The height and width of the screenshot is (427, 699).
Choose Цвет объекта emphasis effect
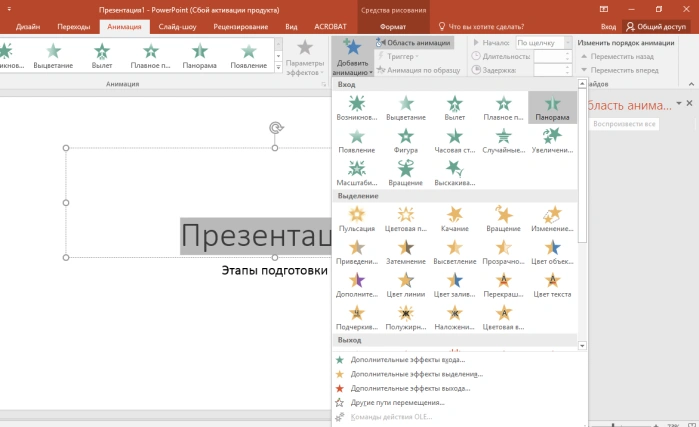552,252
